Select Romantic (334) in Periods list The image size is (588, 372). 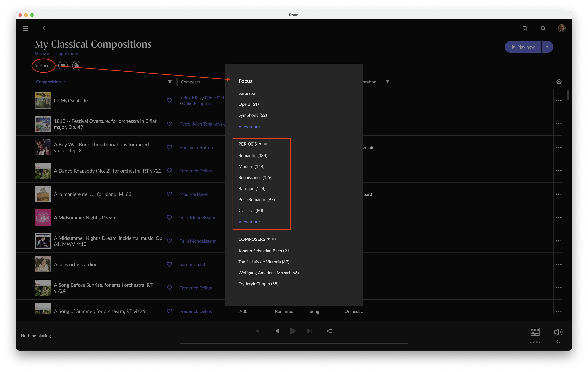click(x=253, y=156)
